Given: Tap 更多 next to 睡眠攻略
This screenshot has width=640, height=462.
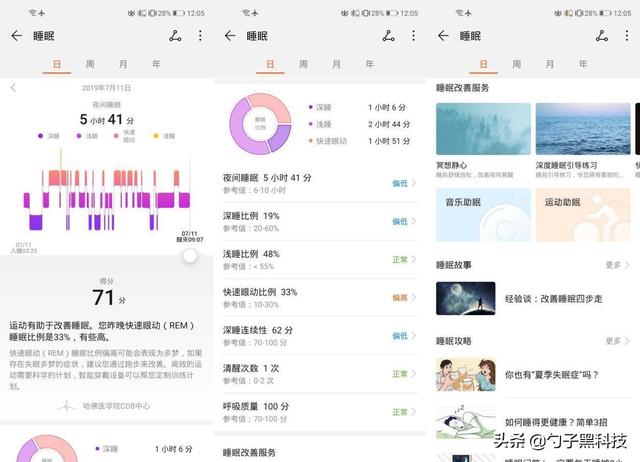Looking at the screenshot, I should pyautogui.click(x=617, y=341).
